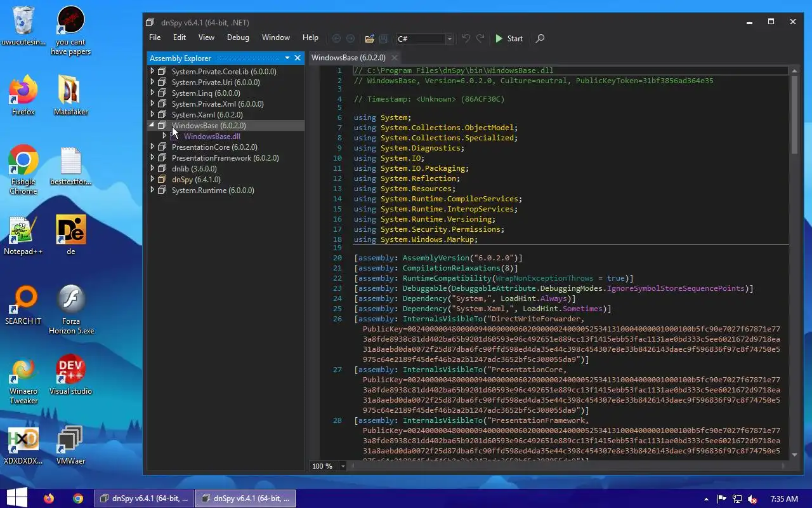Open the besttextfor... text file icon
Viewport: 812px width, 508px height.
[71, 166]
